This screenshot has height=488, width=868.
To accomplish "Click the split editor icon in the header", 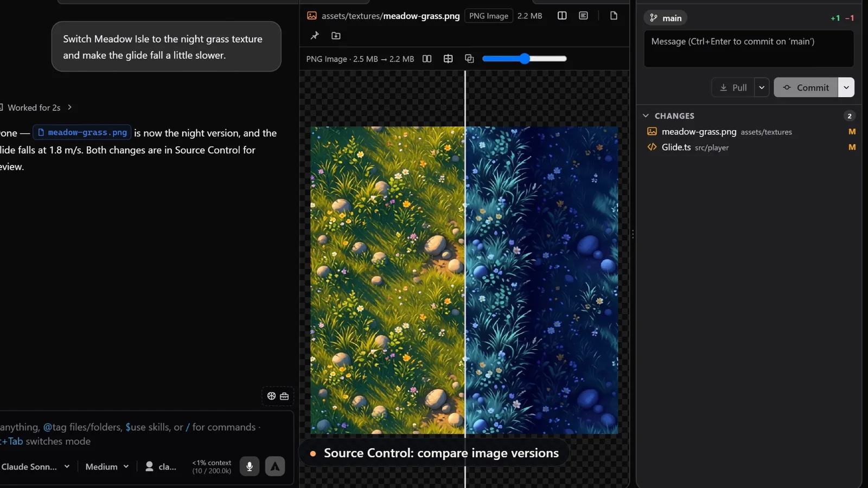I will coord(562,16).
